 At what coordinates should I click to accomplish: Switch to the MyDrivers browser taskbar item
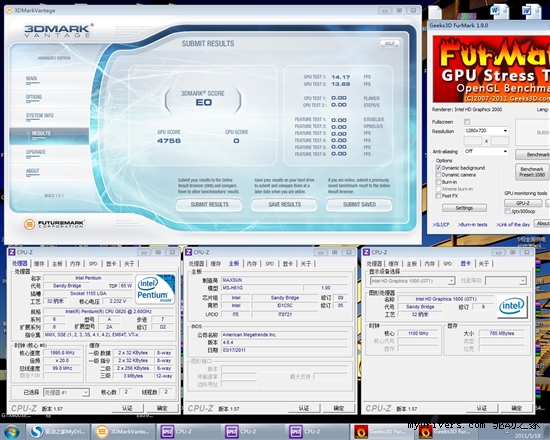[58, 432]
